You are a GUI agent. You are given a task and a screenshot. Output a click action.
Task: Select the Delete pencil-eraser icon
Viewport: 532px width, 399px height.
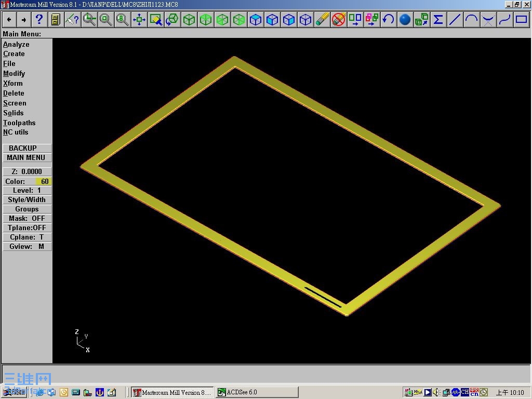(x=322, y=20)
